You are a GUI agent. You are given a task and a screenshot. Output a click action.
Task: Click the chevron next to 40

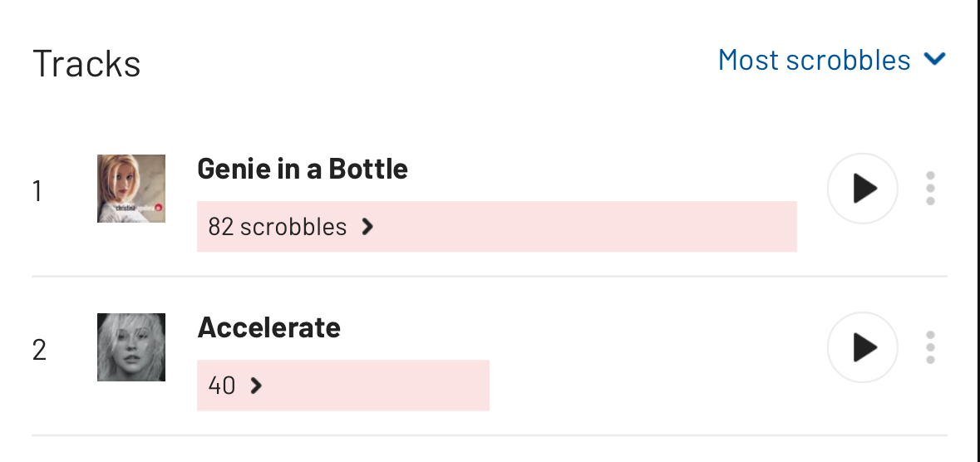[256, 386]
